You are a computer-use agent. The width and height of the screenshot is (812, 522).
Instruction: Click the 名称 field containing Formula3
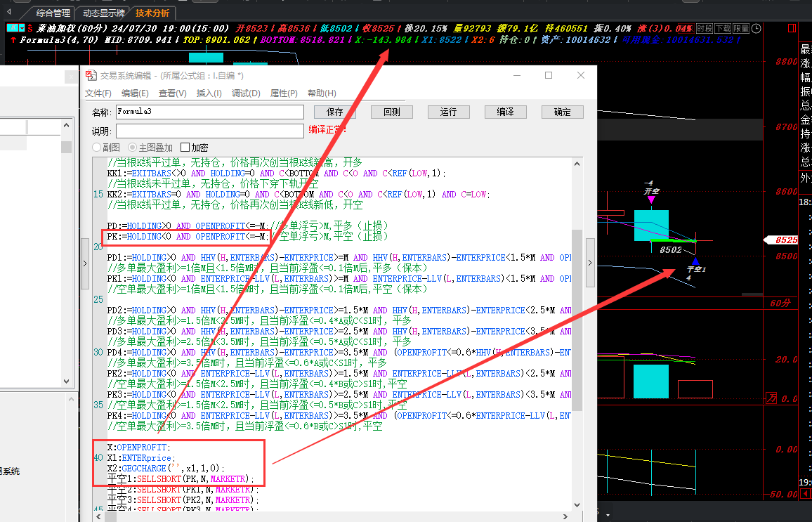click(210, 112)
